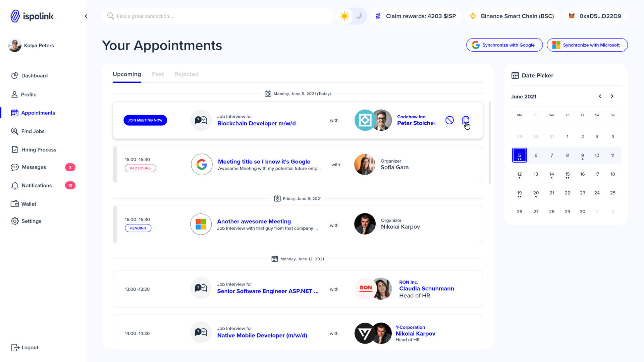
Task: Click Synchronize with Google
Action: tap(504, 45)
